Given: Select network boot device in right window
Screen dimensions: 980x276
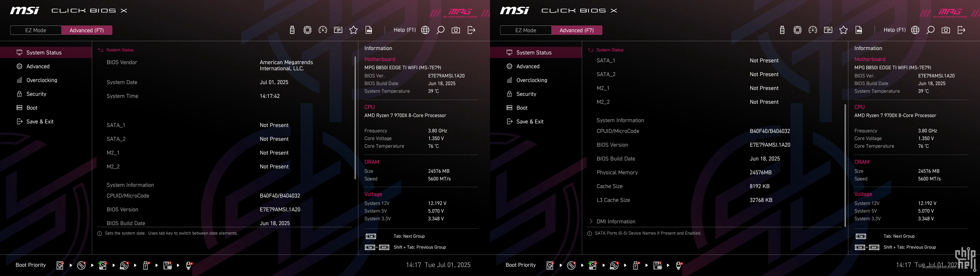Looking at the screenshot, I should coord(679,265).
